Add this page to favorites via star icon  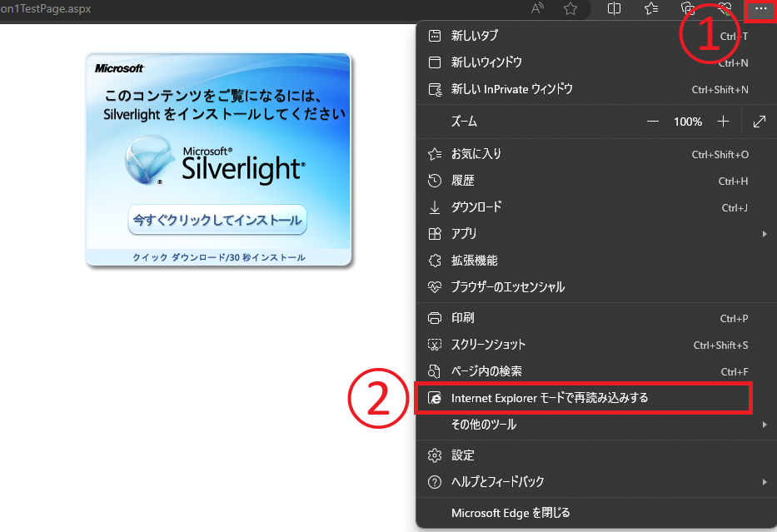coord(570,9)
